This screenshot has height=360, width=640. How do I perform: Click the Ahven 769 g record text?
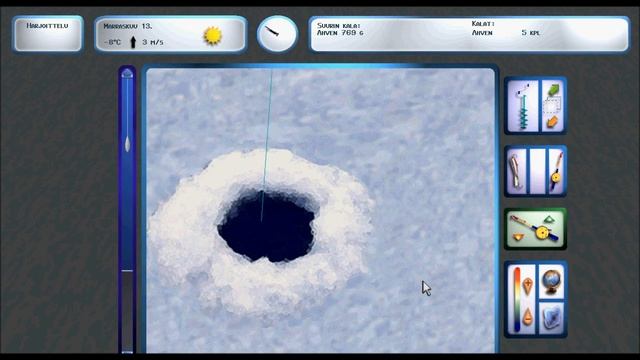pyautogui.click(x=340, y=33)
